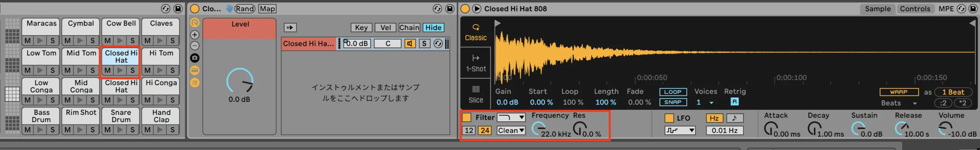
Task: Preview the Cymbal pad sound
Action: 80,40
